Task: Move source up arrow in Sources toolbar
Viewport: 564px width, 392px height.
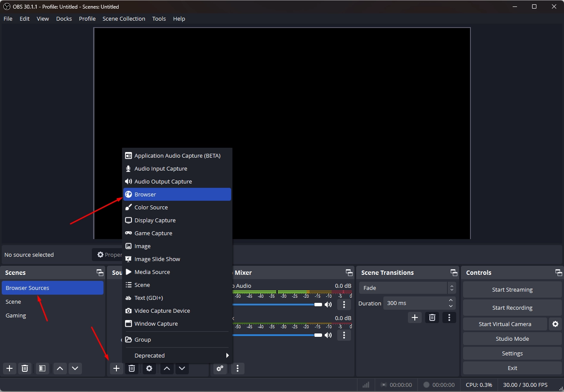Action: tap(167, 368)
